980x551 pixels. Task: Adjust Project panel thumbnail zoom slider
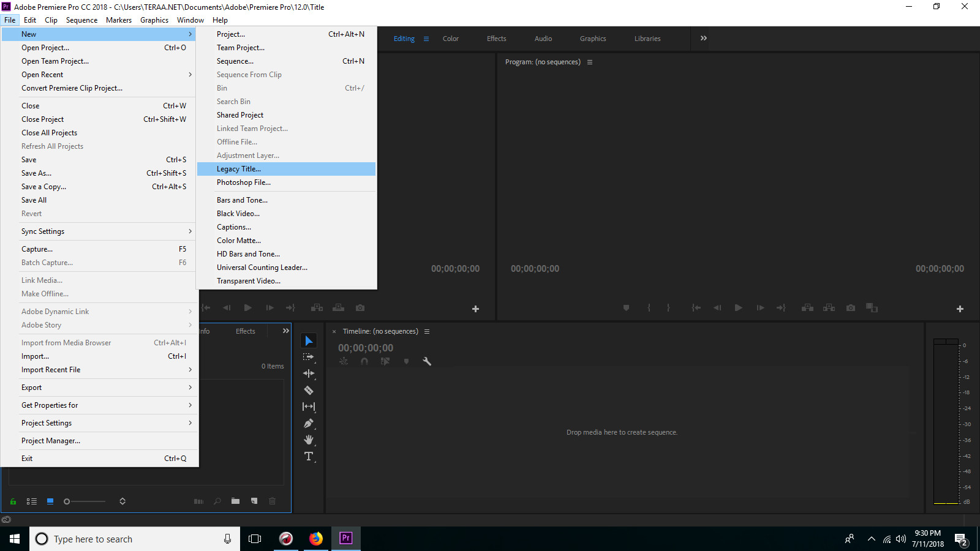click(x=85, y=501)
